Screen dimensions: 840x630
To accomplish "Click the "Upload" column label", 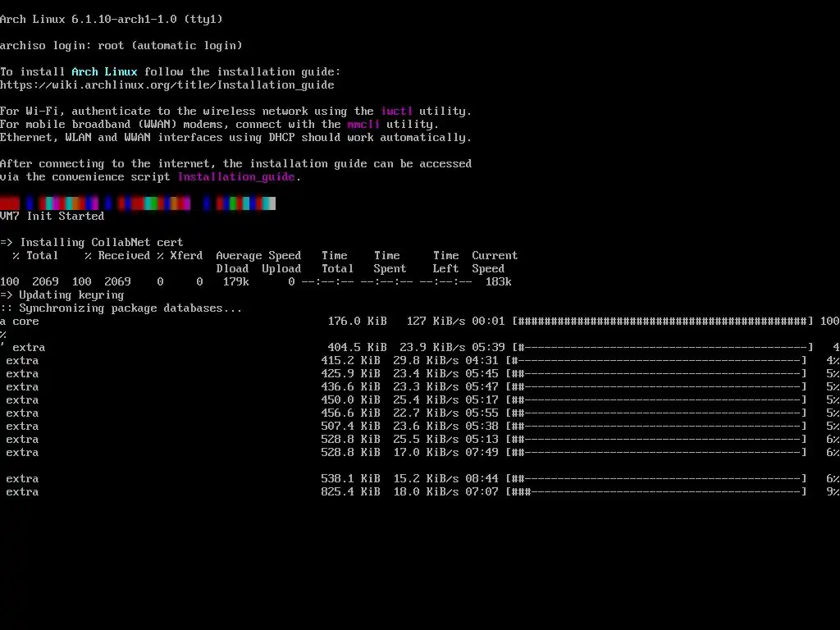I will tap(282, 269).
